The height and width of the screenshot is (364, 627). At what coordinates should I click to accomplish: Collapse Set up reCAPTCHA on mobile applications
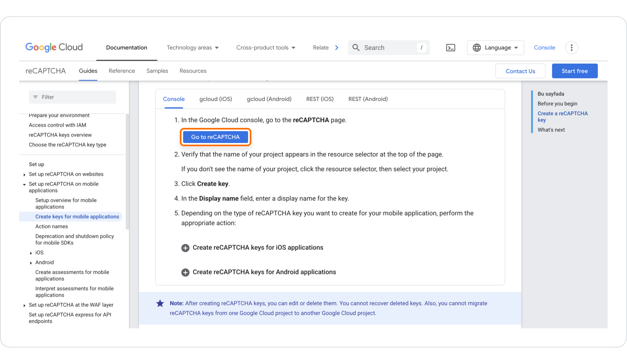click(25, 185)
